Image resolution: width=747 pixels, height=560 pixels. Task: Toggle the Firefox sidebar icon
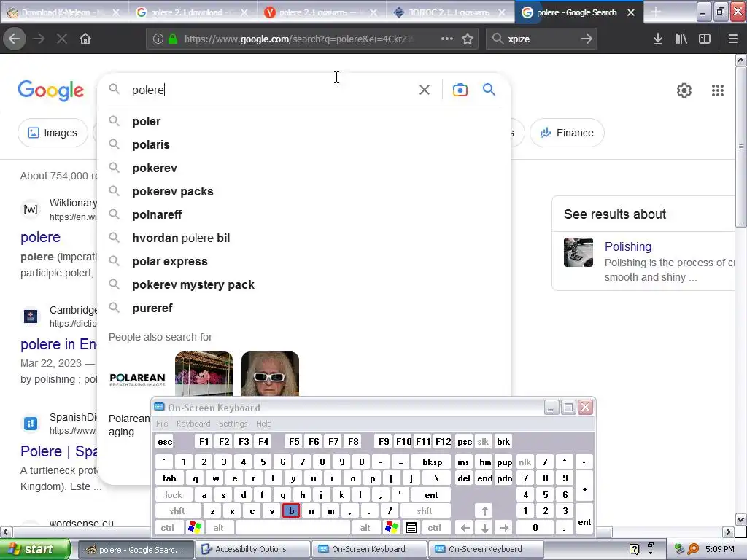(x=705, y=39)
